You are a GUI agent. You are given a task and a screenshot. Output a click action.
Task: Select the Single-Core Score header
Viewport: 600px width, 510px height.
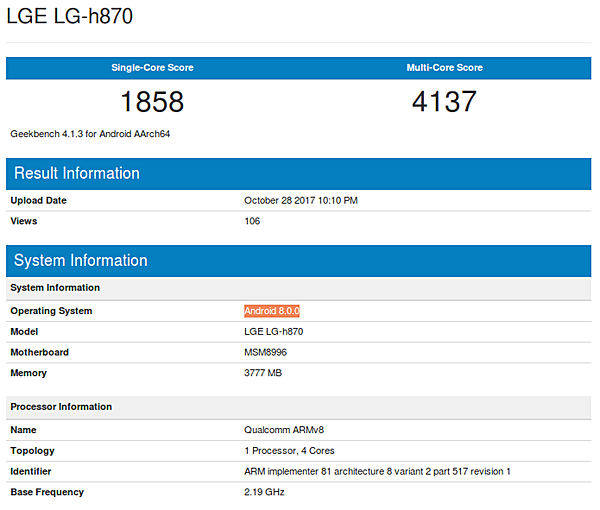(152, 68)
